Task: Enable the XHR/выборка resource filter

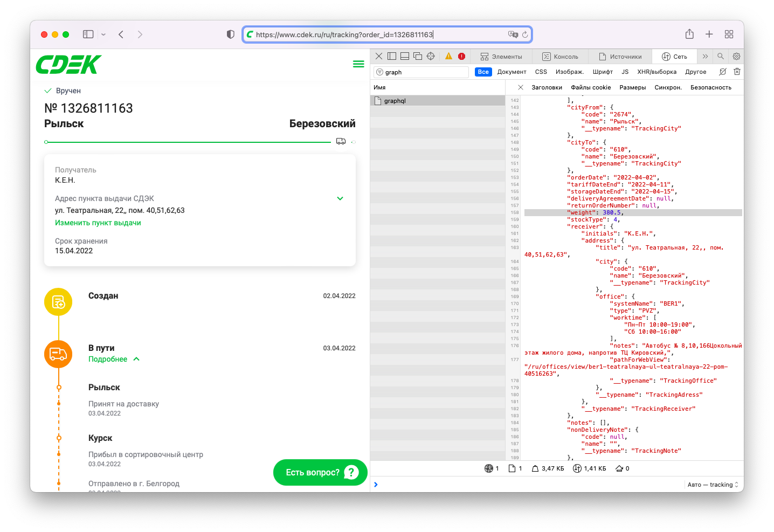Action: (x=656, y=72)
